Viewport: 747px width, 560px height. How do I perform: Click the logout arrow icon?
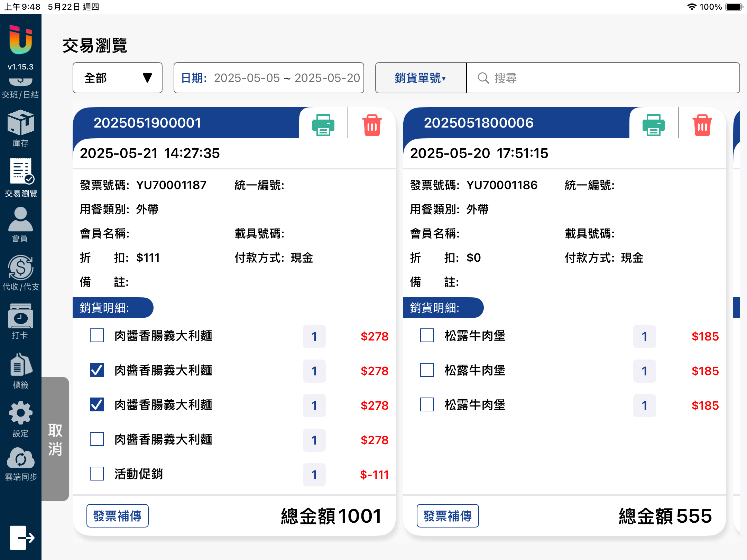point(21,538)
